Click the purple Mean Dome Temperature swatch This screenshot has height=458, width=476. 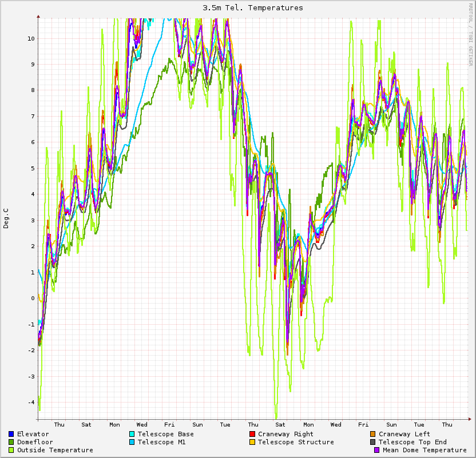tap(377, 450)
